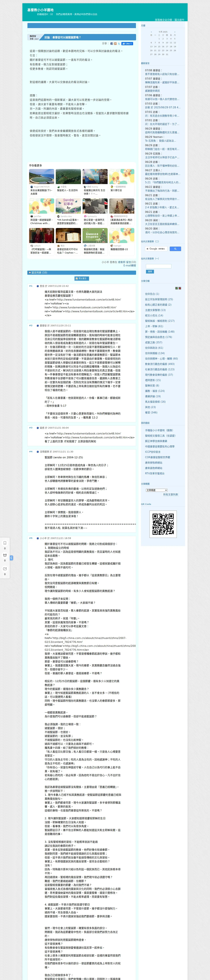Viewport: 210px width, 980px height.
Task: Open the 部落格全站分類：圖文創作 header link
Action: [x=170, y=20]
